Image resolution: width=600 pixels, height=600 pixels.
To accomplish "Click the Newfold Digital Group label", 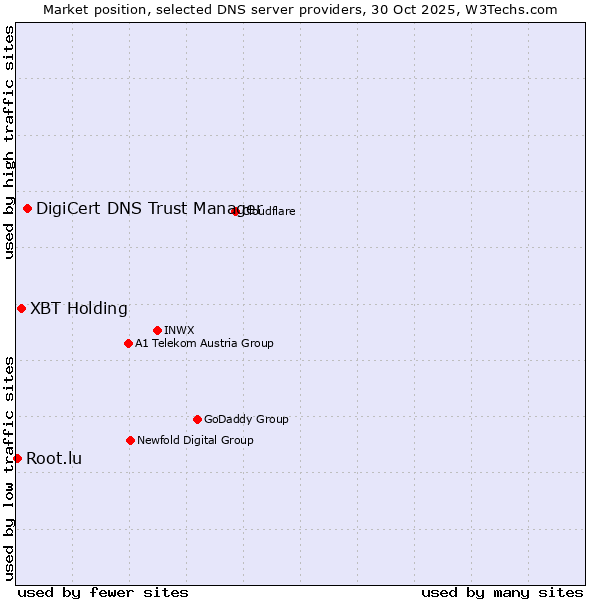I will [x=195, y=440].
